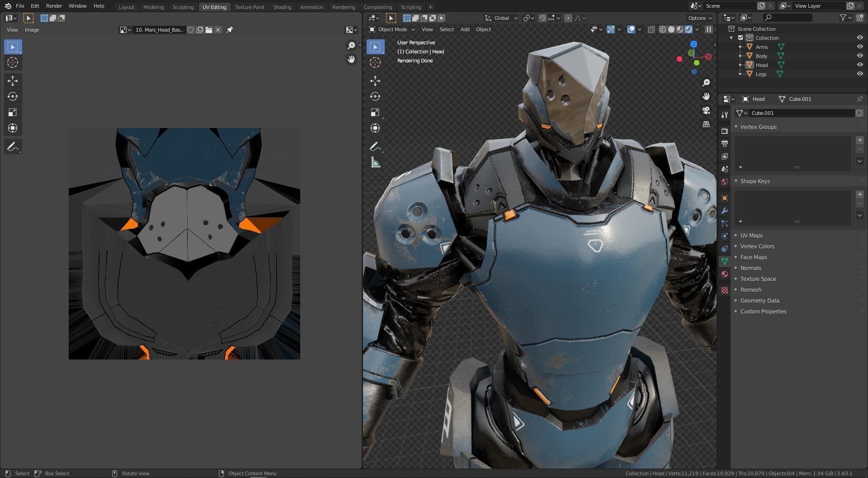
Task: Pin the image in the UV editor
Action: [230, 30]
